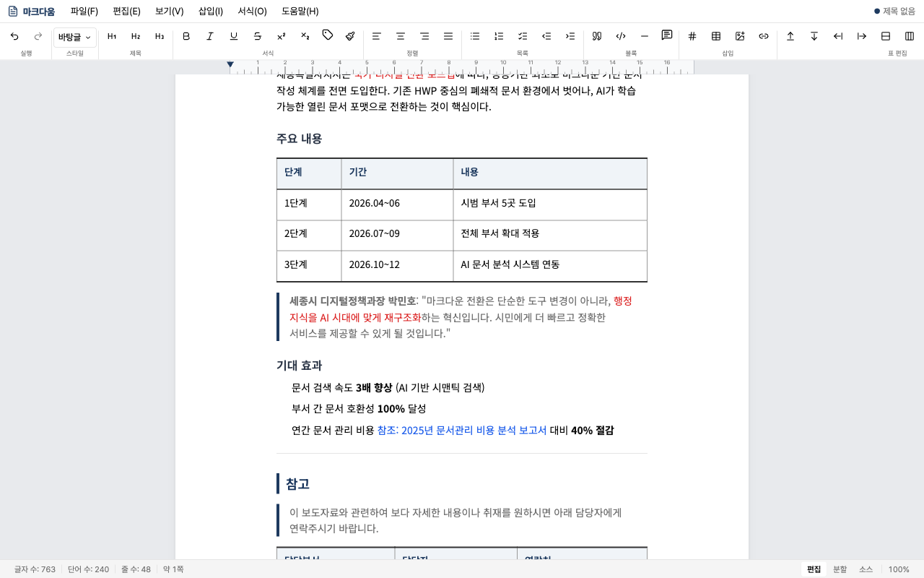This screenshot has height=578, width=924.
Task: Open the 서식(O) menu
Action: 250,11
